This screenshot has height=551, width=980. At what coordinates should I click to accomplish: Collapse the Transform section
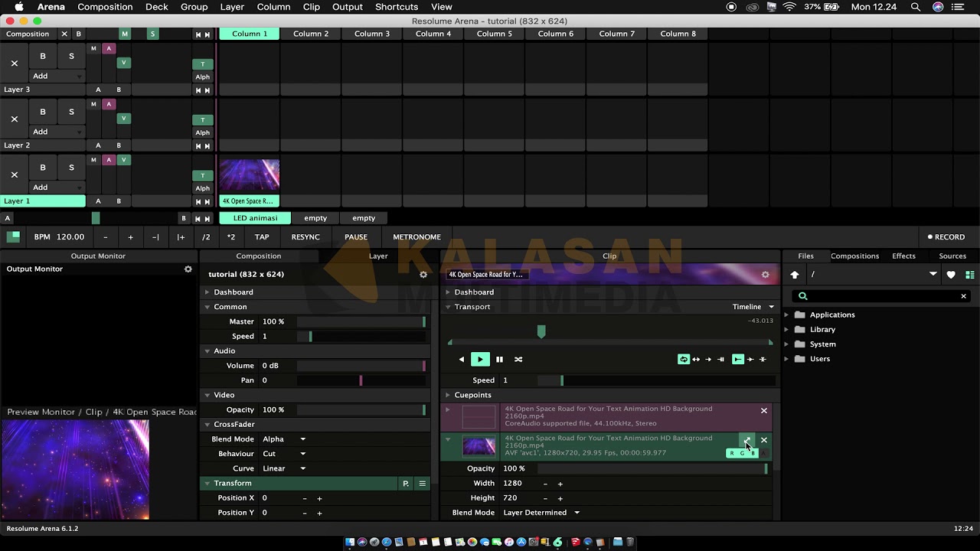click(207, 484)
